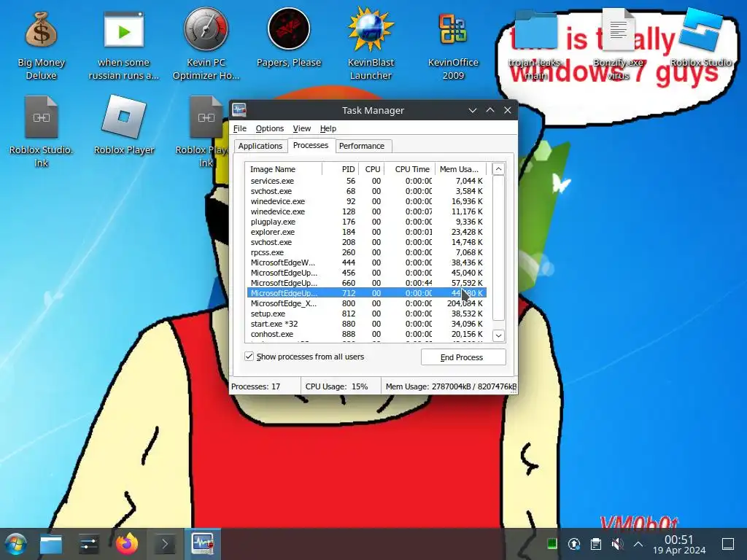The width and height of the screenshot is (747, 560).
Task: Open the clipboard tray icon
Action: 595,544
